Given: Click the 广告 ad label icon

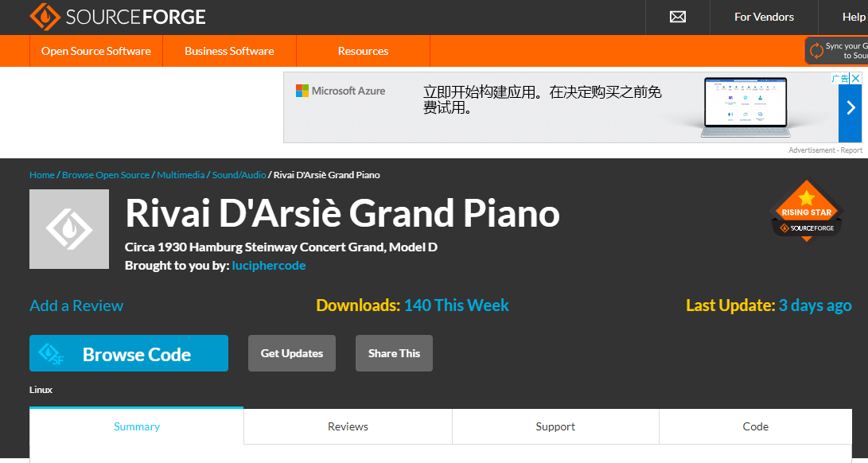Looking at the screenshot, I should [x=840, y=79].
